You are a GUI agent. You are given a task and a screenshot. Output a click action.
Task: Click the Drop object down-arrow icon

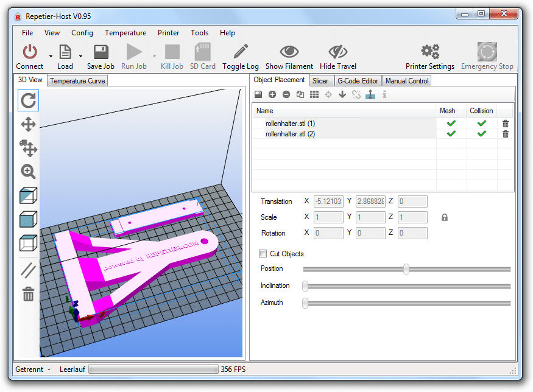coord(342,94)
